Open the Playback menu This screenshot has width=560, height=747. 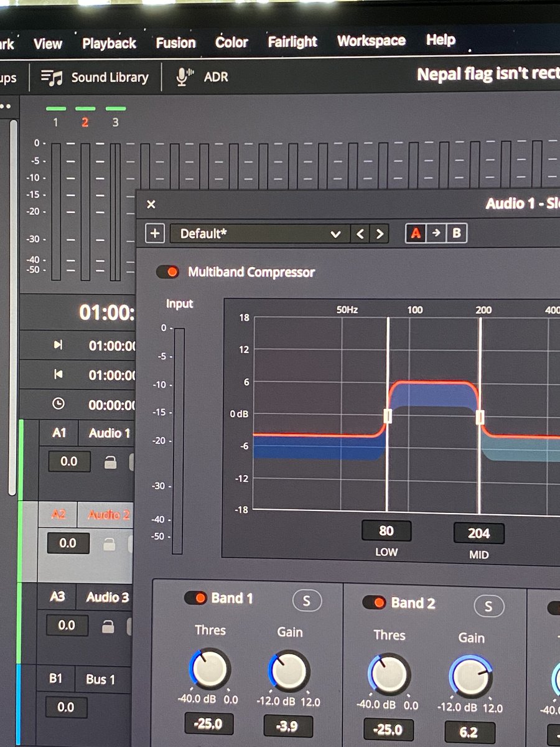point(109,43)
